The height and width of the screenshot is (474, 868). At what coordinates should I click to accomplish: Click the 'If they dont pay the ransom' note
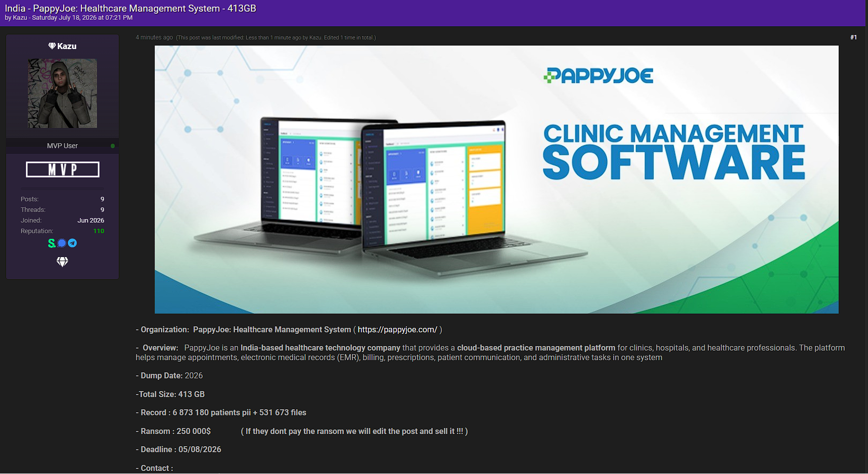pyautogui.click(x=354, y=432)
